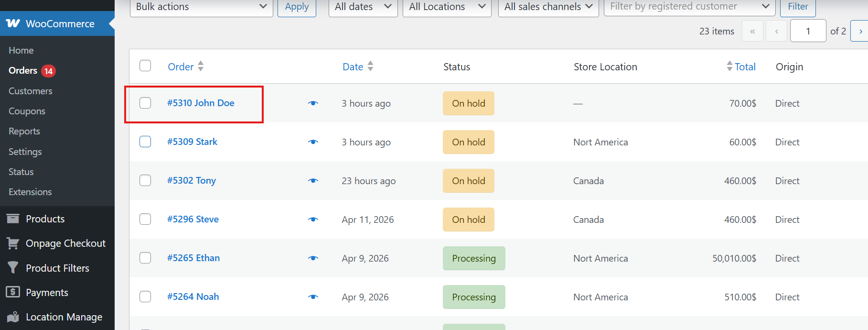Click the Products archive box icon
This screenshot has height=330, width=868.
pos(13,219)
